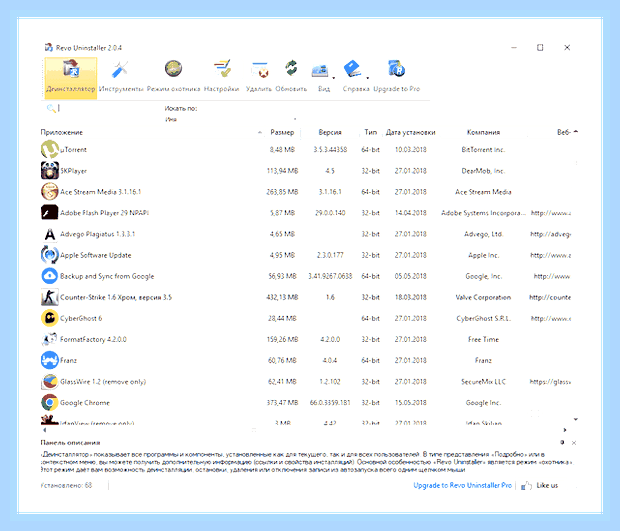Open Настройки (Settings) in toolbar
This screenshot has height=531, width=620.
[x=221, y=77]
